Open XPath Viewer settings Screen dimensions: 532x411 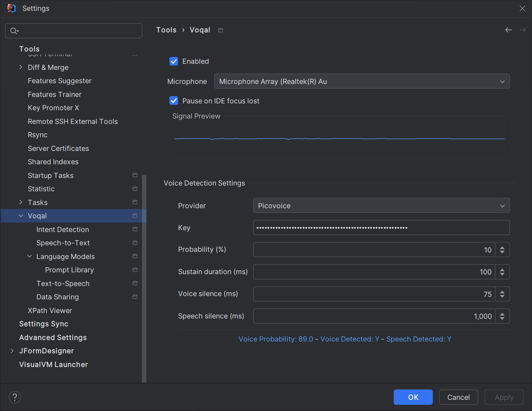coord(50,311)
